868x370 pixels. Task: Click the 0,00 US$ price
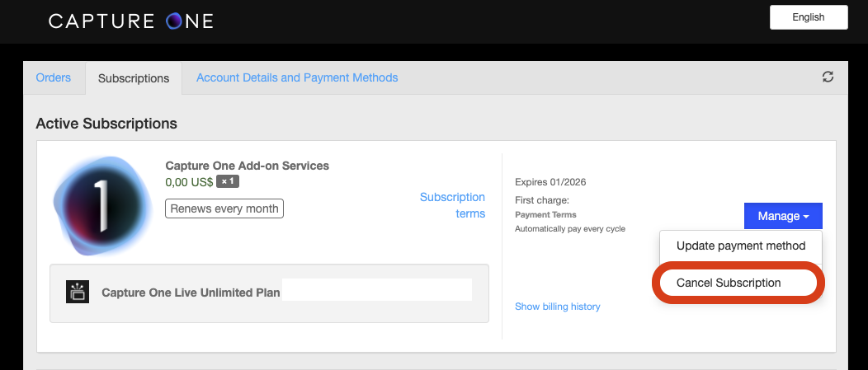point(189,182)
